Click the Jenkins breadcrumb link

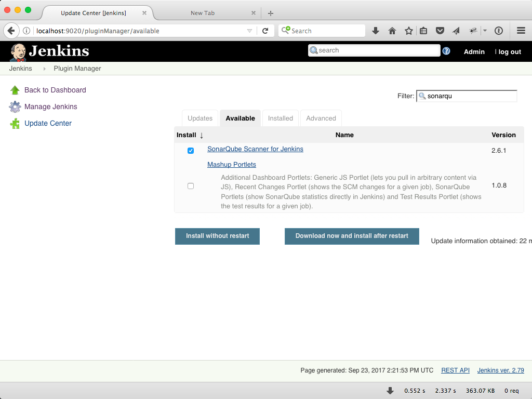tap(21, 69)
